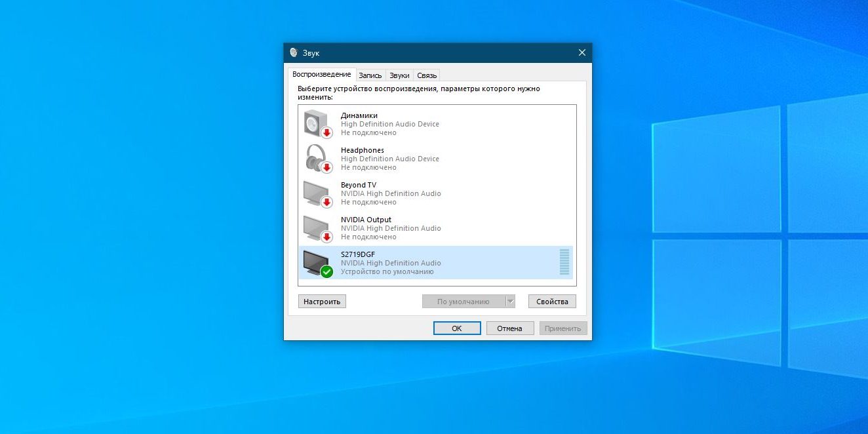Click the speaker icon in the dialog title bar
The height and width of the screenshot is (434, 868).
[293, 52]
